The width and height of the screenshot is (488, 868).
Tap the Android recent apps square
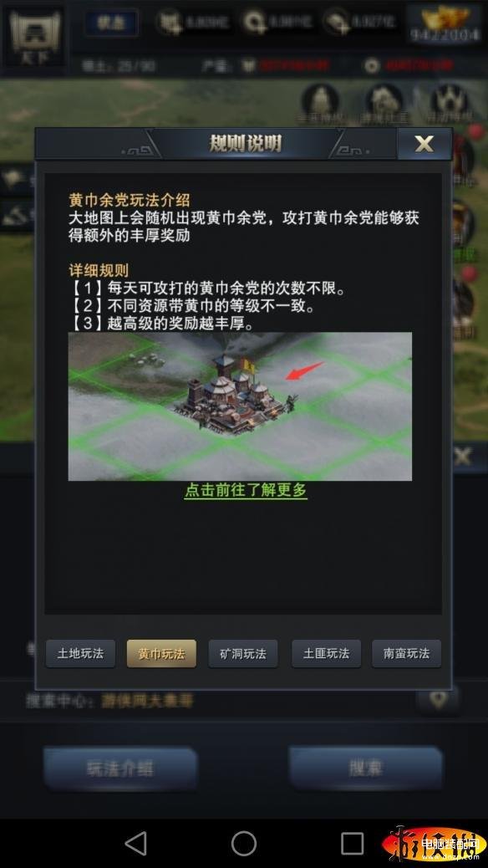point(353,844)
